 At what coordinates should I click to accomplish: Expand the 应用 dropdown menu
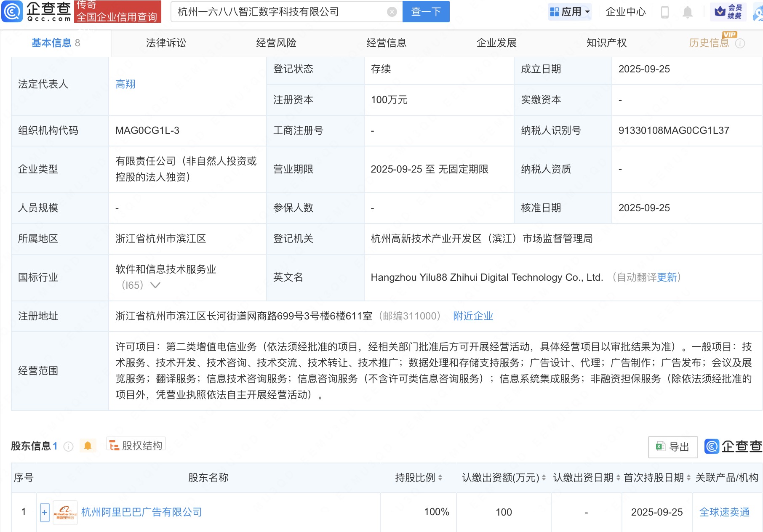pos(571,12)
